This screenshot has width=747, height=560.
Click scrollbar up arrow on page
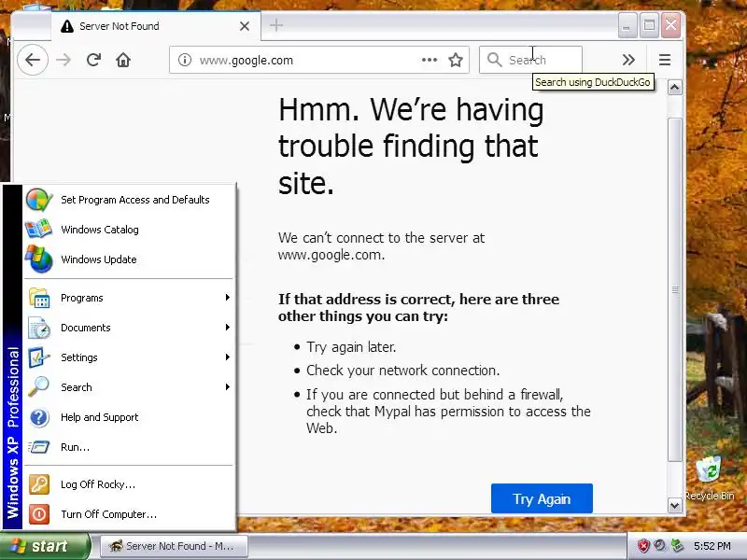tap(674, 88)
